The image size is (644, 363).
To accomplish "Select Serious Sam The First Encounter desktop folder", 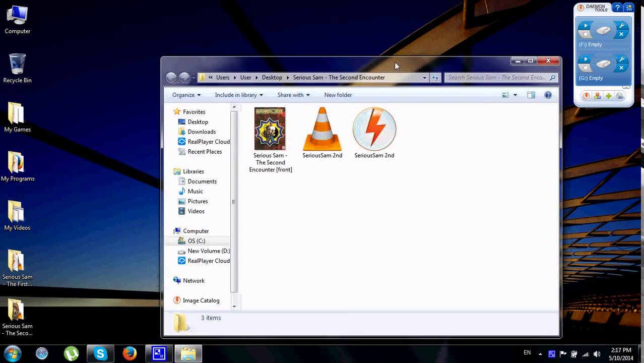I will point(17,268).
